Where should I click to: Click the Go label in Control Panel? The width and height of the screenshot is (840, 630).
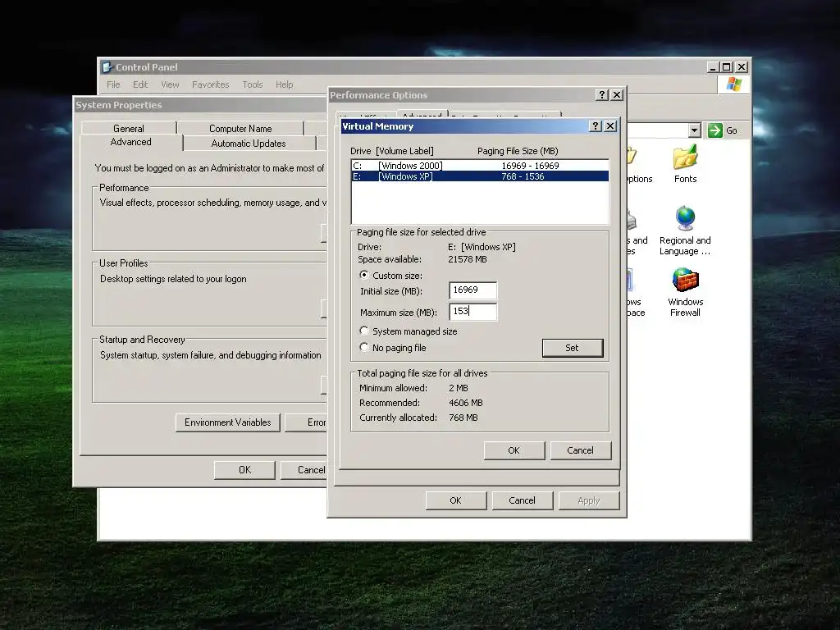pos(732,130)
